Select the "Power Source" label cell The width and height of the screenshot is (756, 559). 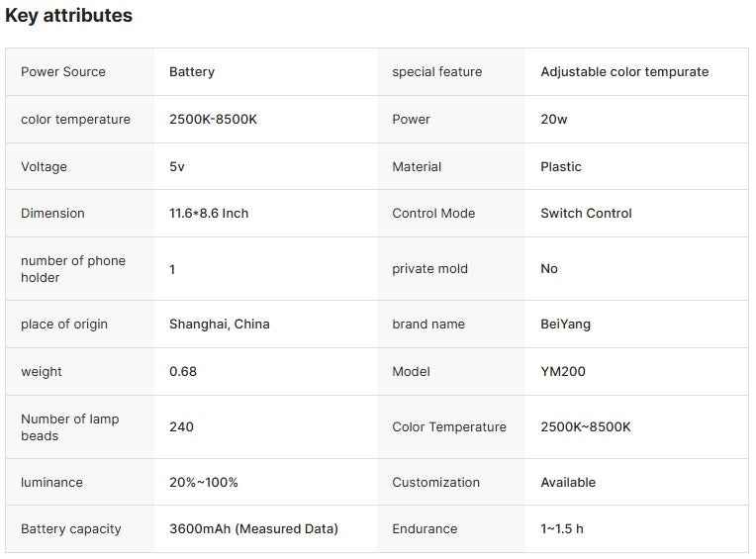click(x=63, y=72)
